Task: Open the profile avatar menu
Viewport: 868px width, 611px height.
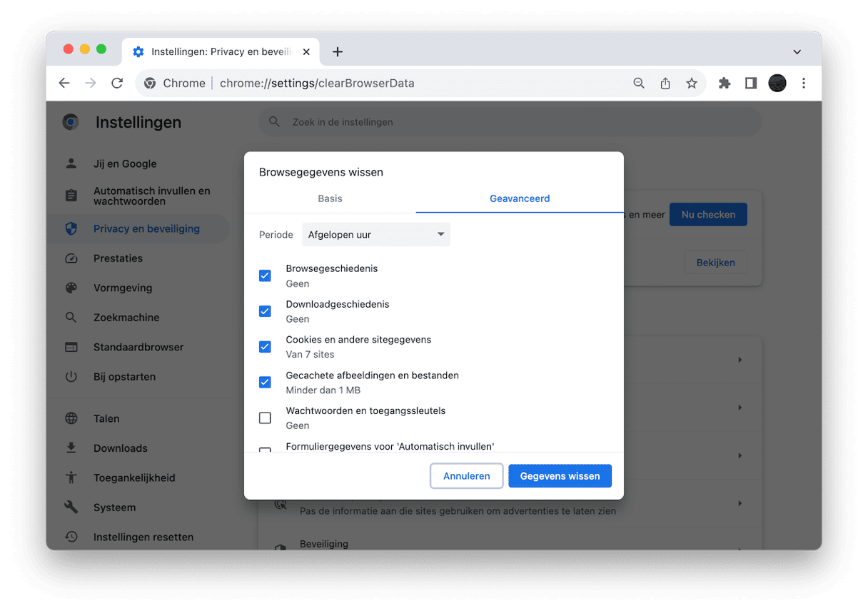Action: point(777,84)
